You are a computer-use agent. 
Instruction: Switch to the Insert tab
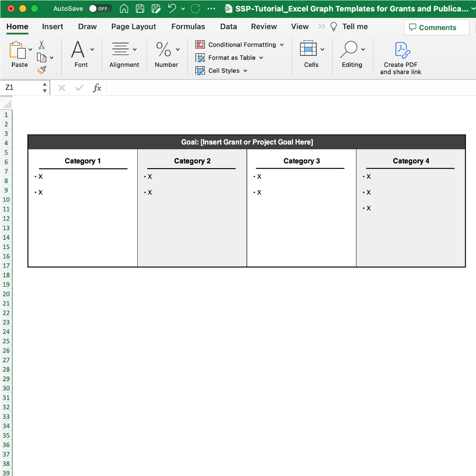pos(52,27)
